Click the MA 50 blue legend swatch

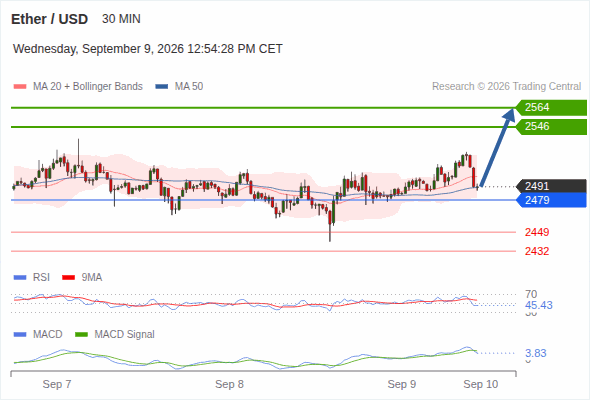161,87
